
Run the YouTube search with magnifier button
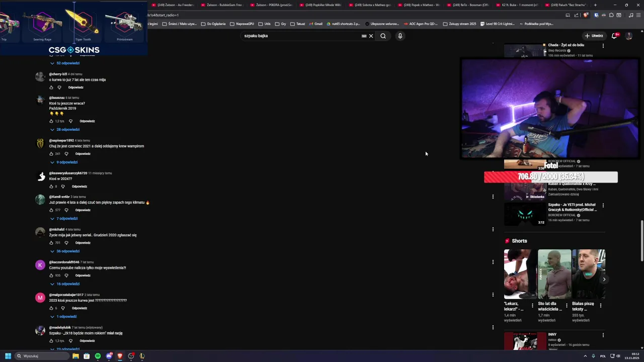point(383,36)
